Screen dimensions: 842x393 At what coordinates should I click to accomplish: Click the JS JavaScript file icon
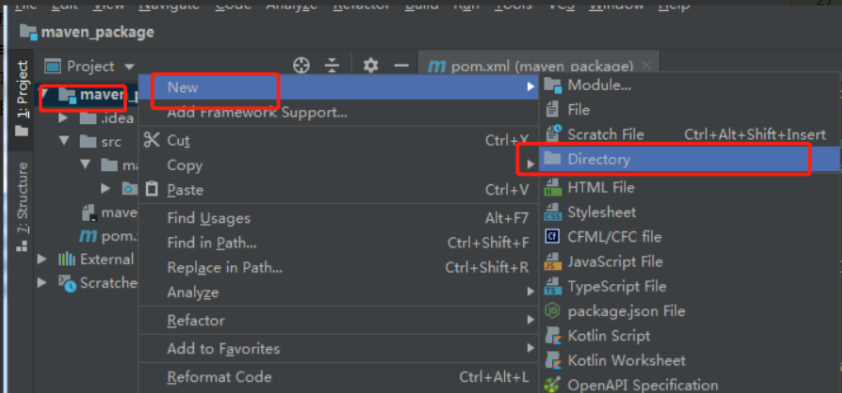[x=553, y=261]
